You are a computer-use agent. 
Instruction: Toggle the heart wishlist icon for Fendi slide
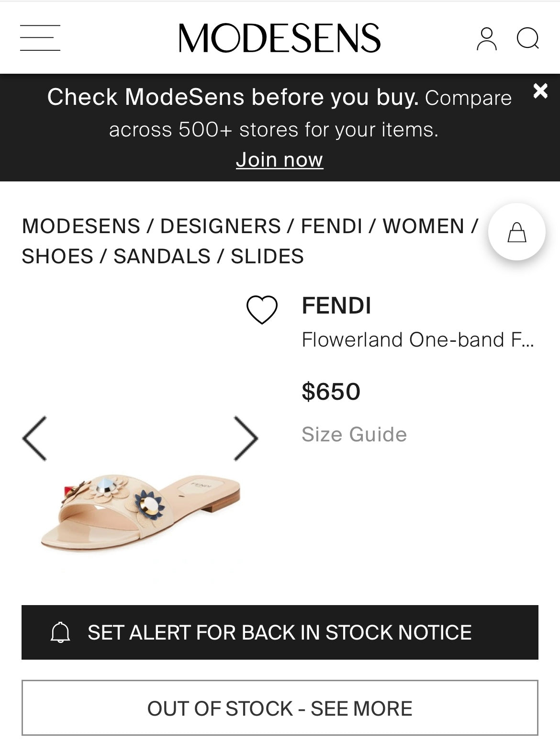(x=262, y=309)
